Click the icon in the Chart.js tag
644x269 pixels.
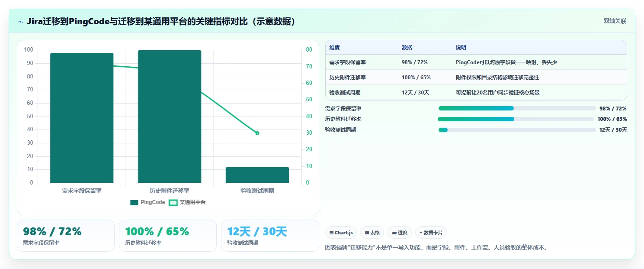[x=331, y=233]
